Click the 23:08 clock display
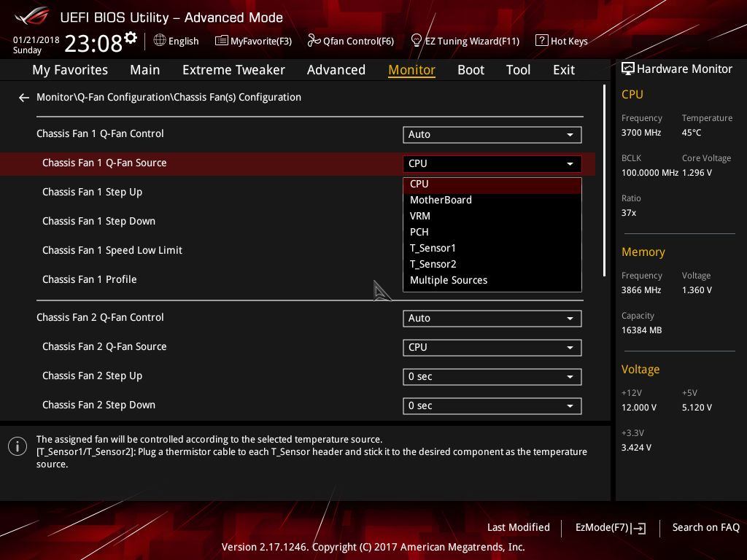747x560 pixels. [x=93, y=43]
